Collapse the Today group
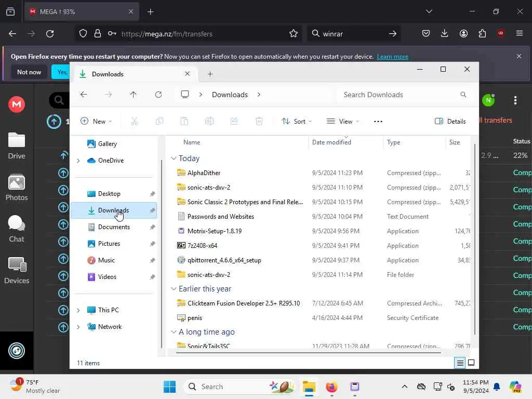Image resolution: width=532 pixels, height=399 pixels. (174, 158)
